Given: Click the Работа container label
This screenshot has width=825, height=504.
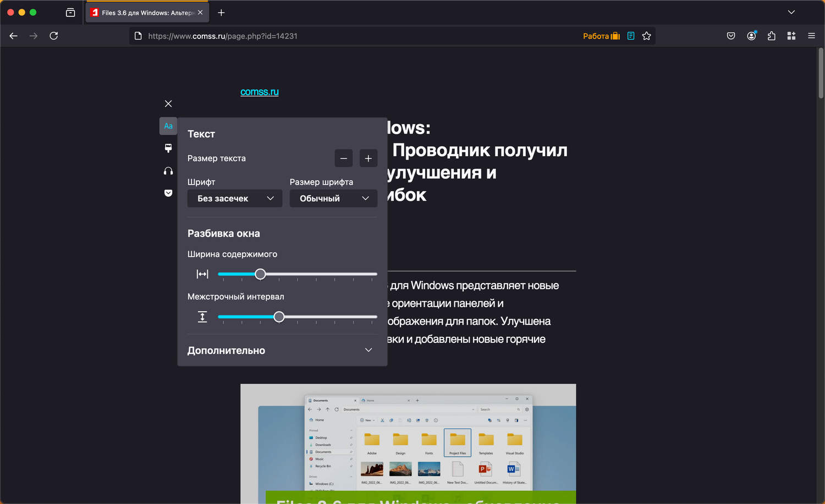Looking at the screenshot, I should click(x=601, y=36).
